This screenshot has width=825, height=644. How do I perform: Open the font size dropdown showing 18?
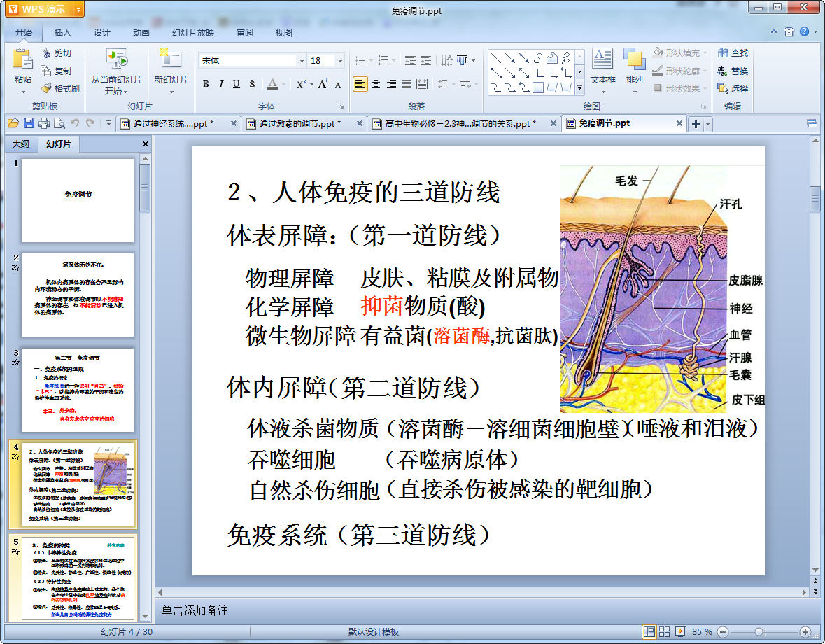(340, 61)
